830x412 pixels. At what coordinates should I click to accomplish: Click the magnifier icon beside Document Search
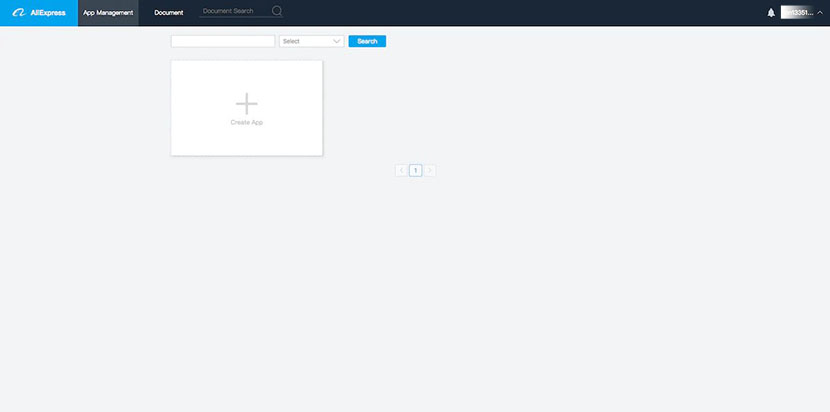tap(277, 12)
